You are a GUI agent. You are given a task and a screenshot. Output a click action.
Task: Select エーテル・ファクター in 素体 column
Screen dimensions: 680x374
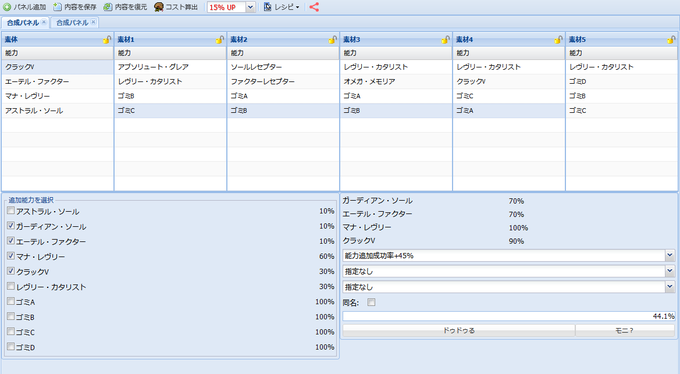(x=58, y=82)
